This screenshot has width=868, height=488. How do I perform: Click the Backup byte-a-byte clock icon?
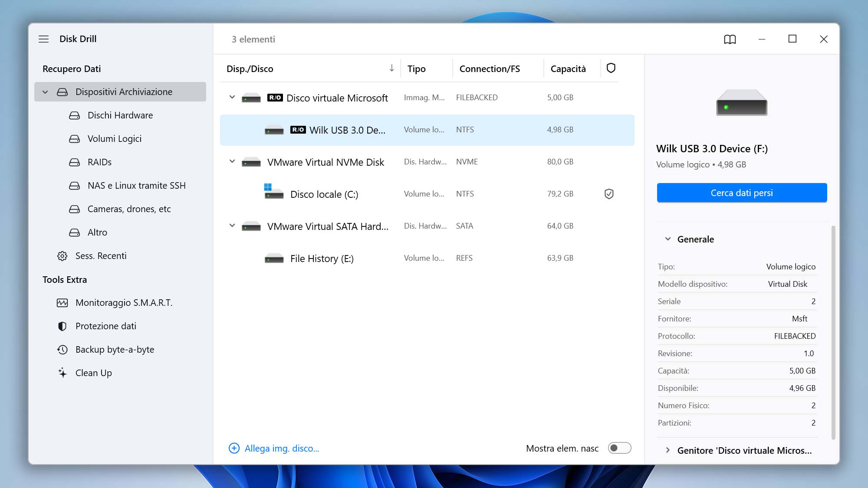coord(62,349)
